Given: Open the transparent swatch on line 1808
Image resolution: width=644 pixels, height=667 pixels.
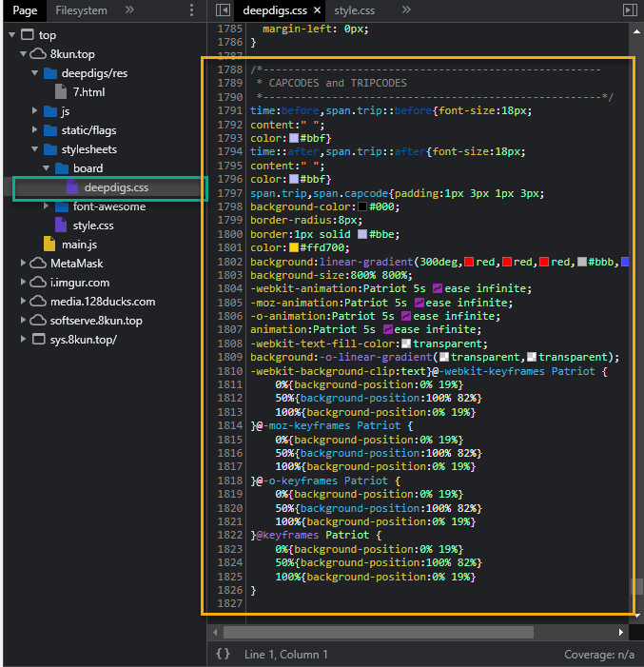Looking at the screenshot, I should pos(406,343).
